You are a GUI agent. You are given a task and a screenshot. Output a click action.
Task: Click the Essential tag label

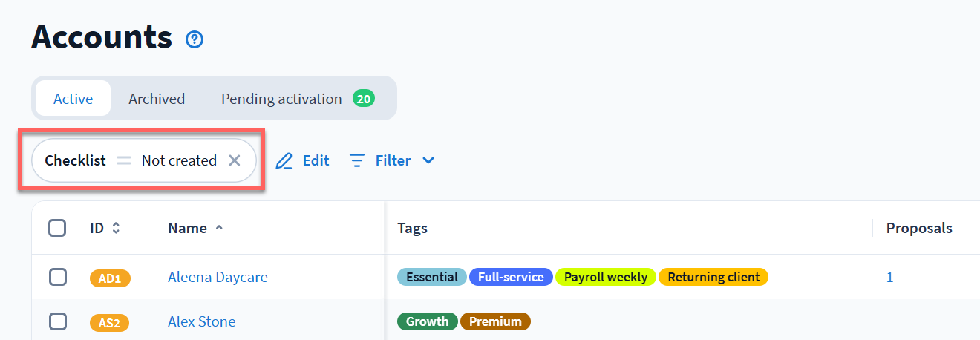[x=432, y=277]
